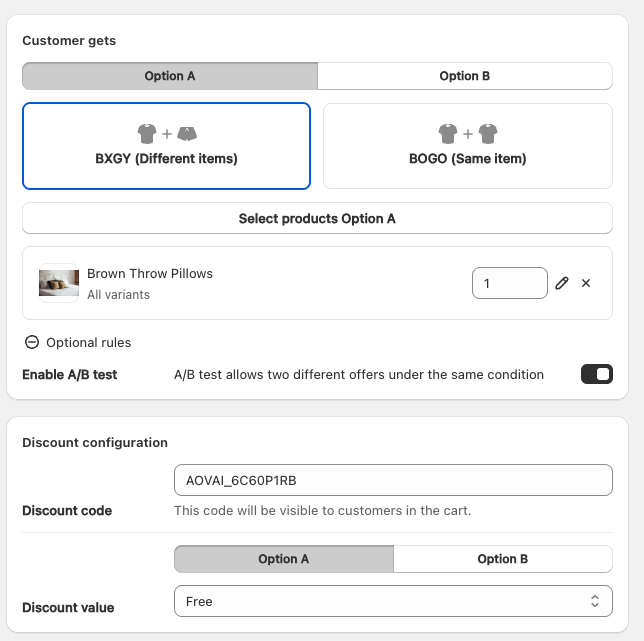644x641 pixels.
Task: Click the quantity field showing 1
Action: [x=509, y=283]
